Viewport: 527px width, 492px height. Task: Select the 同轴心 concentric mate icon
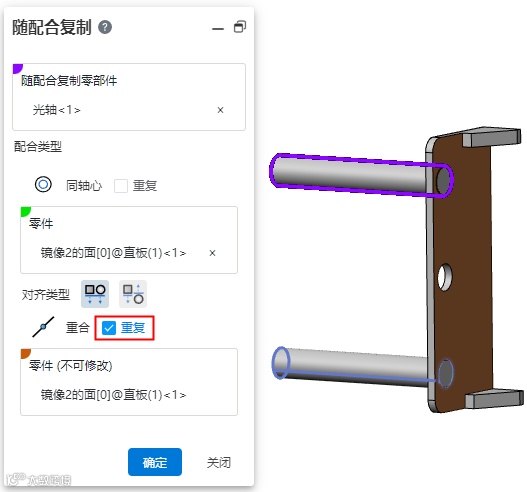pos(43,184)
